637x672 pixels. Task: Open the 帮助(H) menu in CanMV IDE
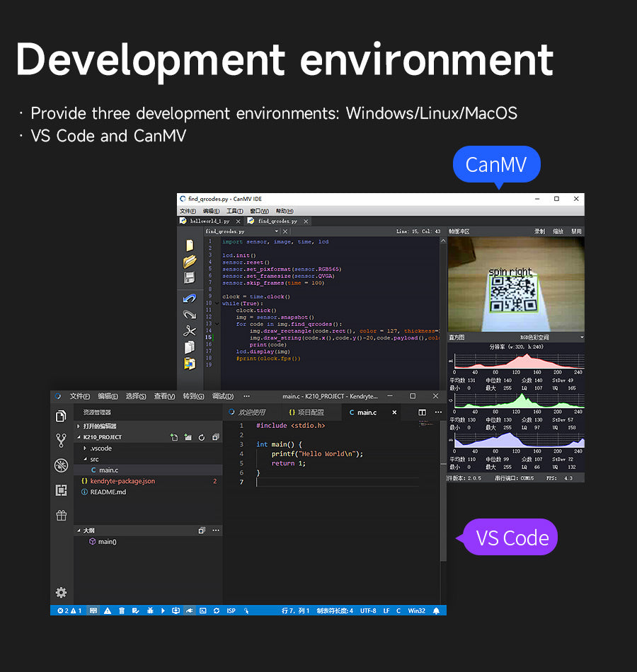tap(285, 211)
